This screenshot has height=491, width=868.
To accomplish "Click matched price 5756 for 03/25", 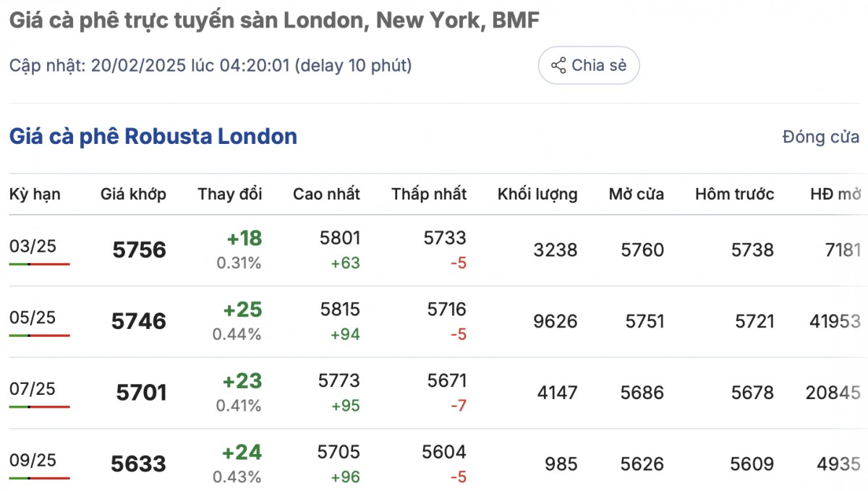I will click(140, 250).
